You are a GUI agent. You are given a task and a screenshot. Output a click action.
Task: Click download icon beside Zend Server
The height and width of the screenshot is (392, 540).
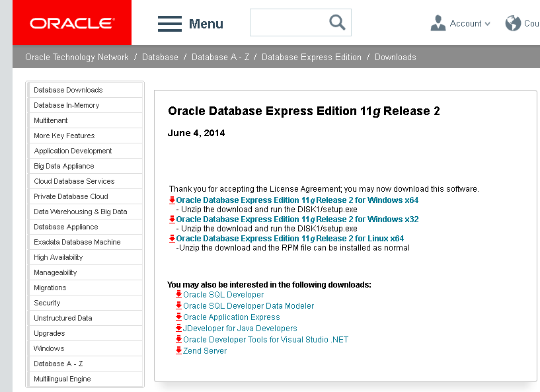(178, 350)
